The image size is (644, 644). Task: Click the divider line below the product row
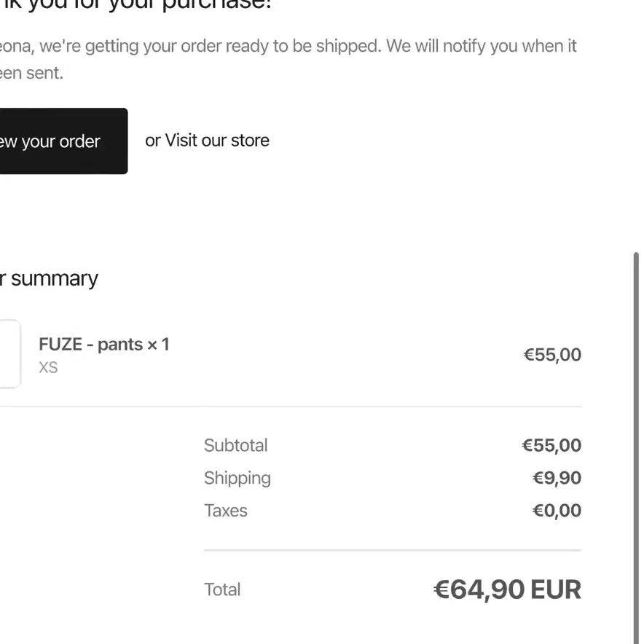tap(291, 407)
